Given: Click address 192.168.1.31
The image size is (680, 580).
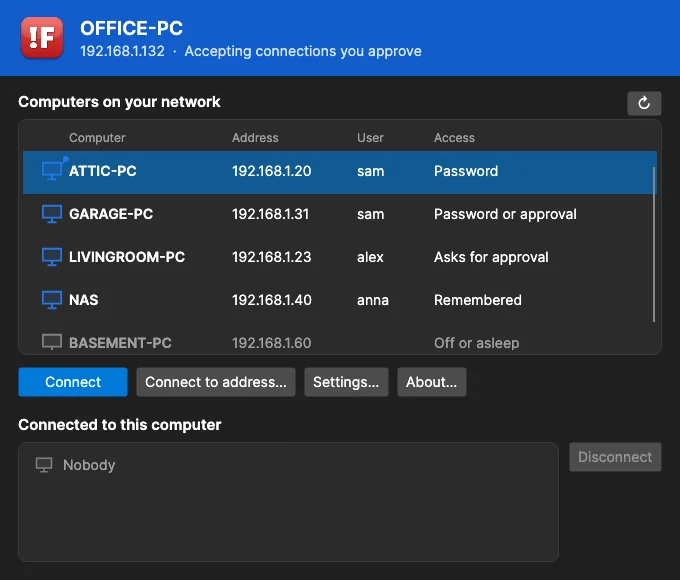Looking at the screenshot, I should [x=270, y=214].
